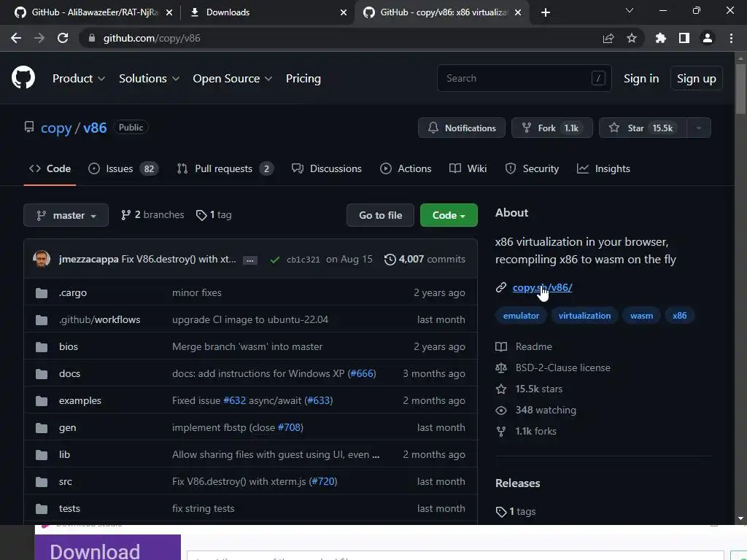
Task: Open the Security tab
Action: (x=532, y=168)
